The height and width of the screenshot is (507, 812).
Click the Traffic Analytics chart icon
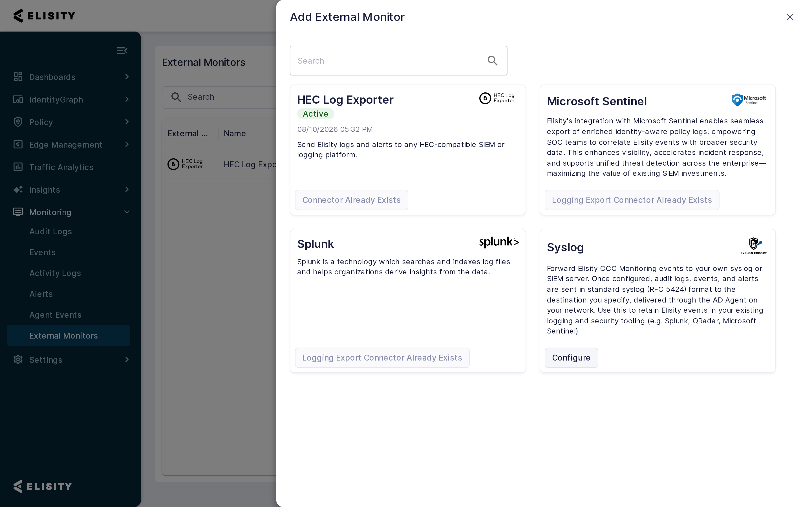click(x=18, y=167)
